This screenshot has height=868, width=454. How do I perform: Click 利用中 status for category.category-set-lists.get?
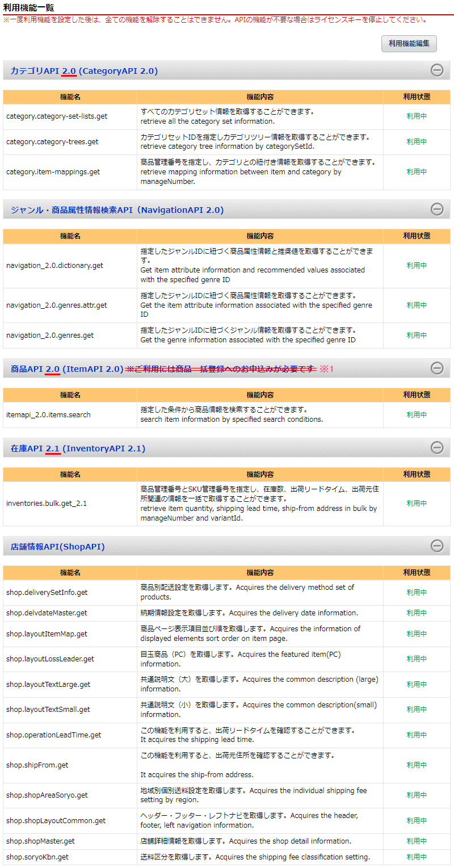(x=417, y=116)
